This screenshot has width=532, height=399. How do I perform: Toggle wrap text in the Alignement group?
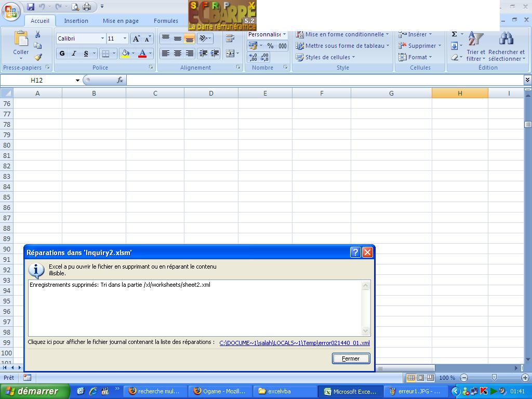[230, 38]
